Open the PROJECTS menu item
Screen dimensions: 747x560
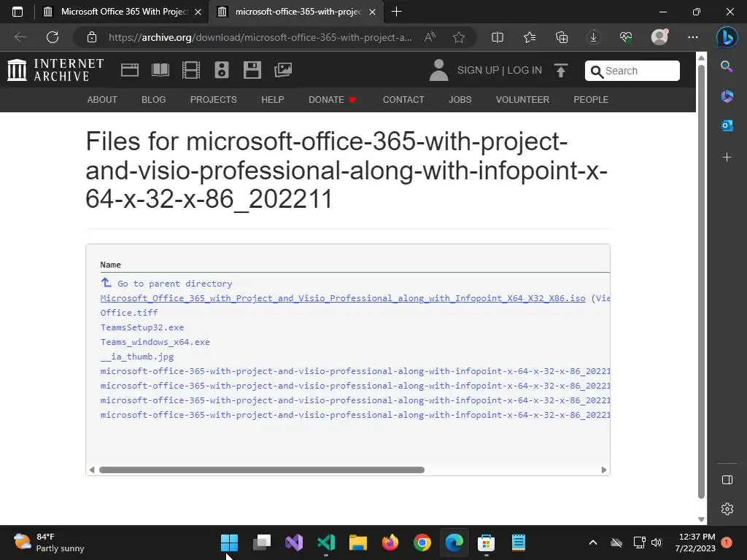[214, 99]
